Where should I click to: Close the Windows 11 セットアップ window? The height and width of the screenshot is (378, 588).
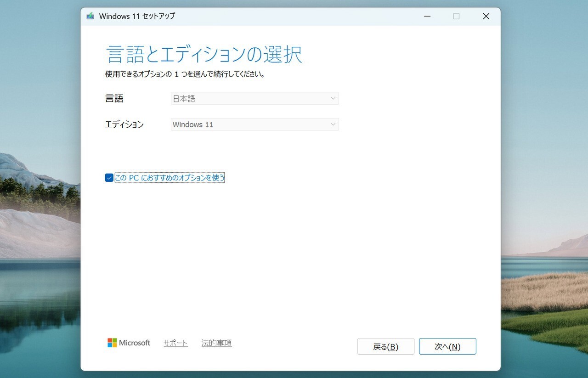pos(486,16)
